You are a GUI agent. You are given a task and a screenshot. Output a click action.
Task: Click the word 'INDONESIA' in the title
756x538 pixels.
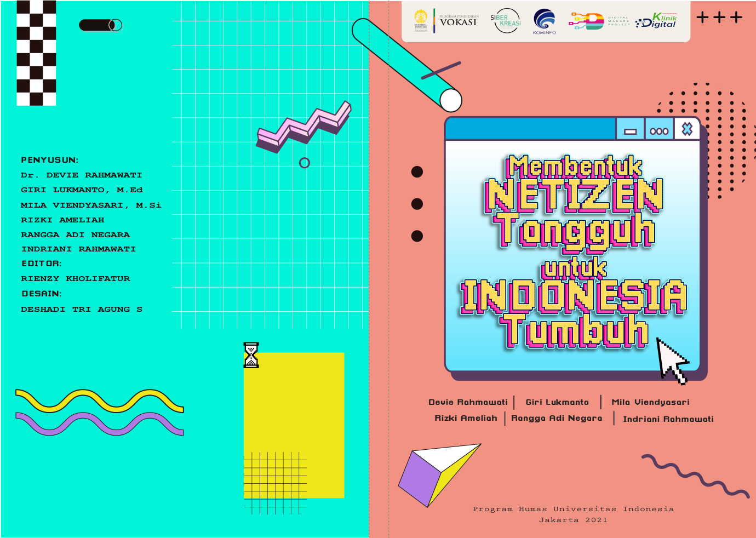pyautogui.click(x=574, y=296)
